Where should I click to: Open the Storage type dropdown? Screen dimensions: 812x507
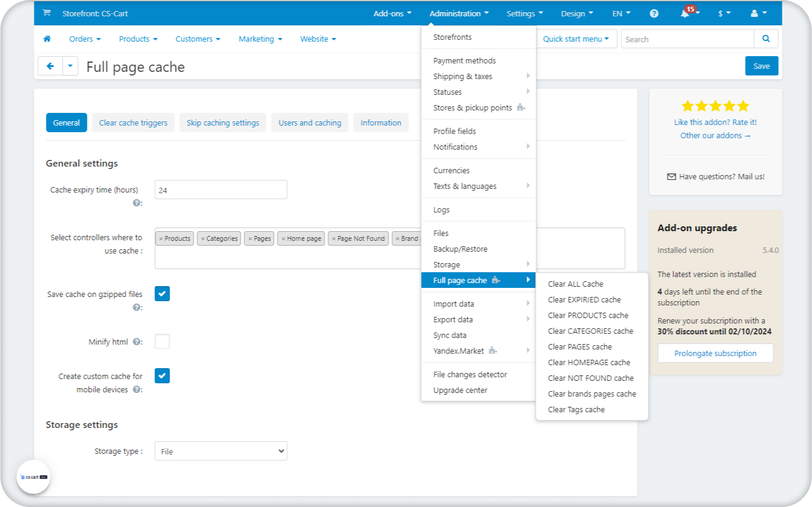click(221, 451)
